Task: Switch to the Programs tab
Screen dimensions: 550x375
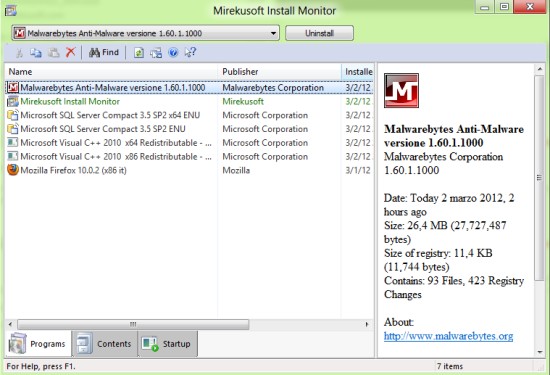Action: 38,343
